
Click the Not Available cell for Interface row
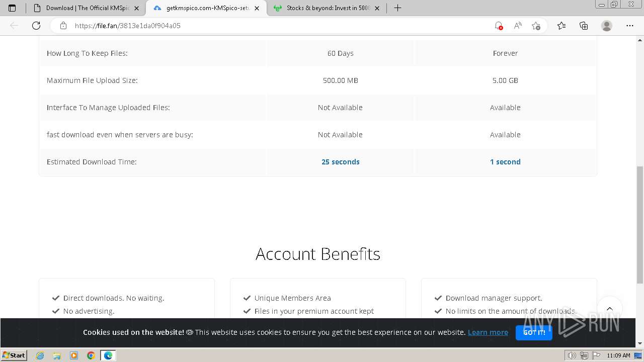click(341, 108)
